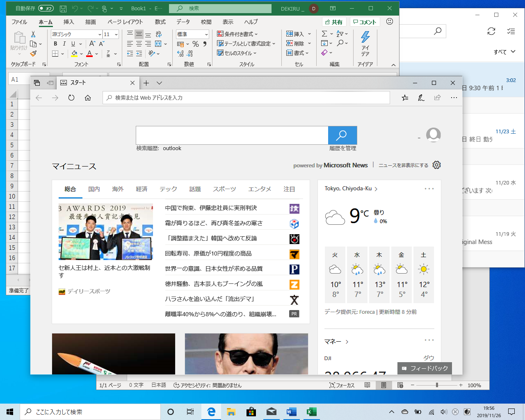Click the 履歴を管理 link
525x420 pixels.
click(343, 148)
